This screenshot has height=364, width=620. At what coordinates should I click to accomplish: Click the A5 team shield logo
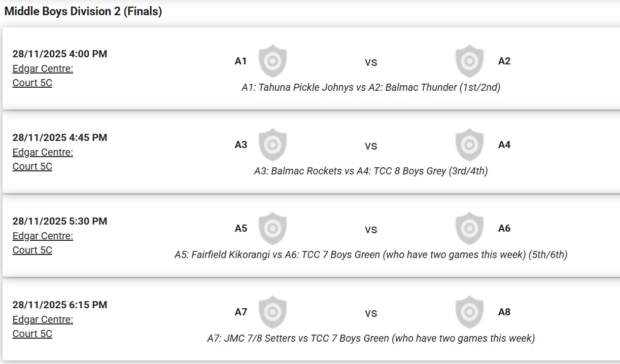pos(272,229)
